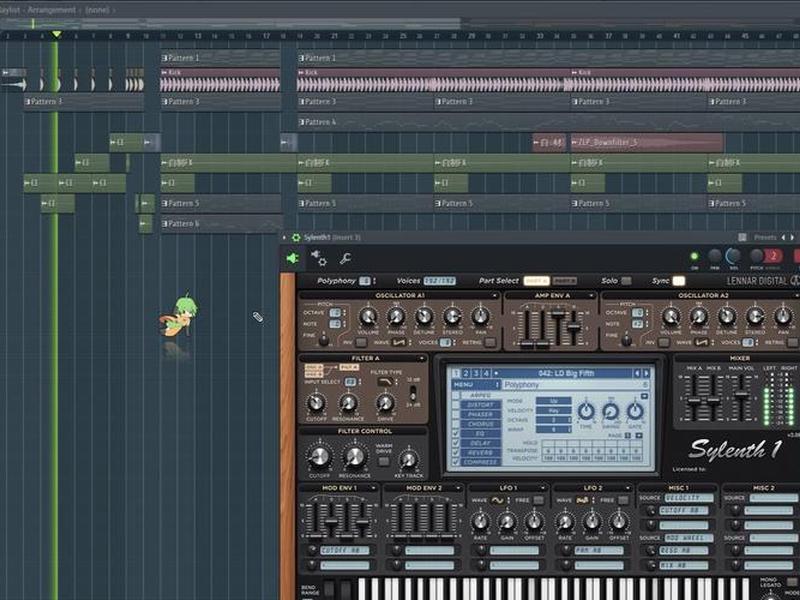
Task: Open the arpeggiator Mode dropdown
Action: [x=554, y=401]
